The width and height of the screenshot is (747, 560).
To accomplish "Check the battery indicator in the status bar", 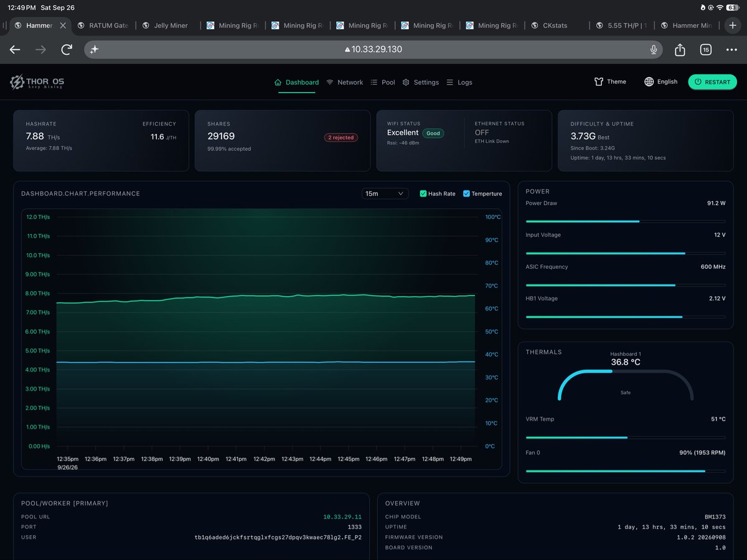I will (x=734, y=7).
